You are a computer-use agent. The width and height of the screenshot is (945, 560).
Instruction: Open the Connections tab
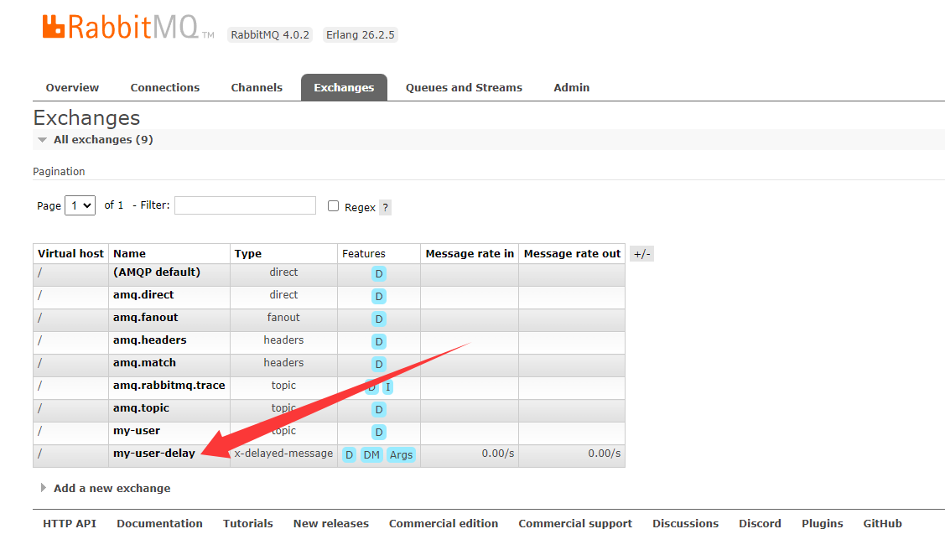pyautogui.click(x=165, y=88)
